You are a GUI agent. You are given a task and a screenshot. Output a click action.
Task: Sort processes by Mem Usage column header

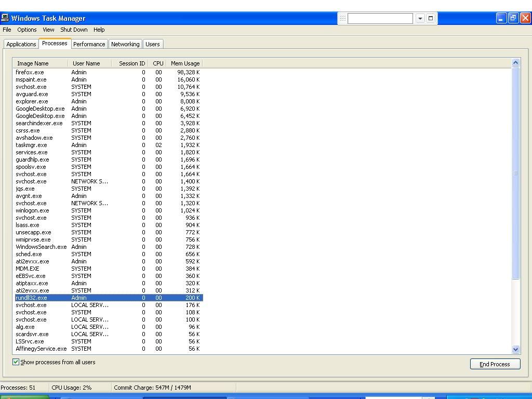pos(185,63)
